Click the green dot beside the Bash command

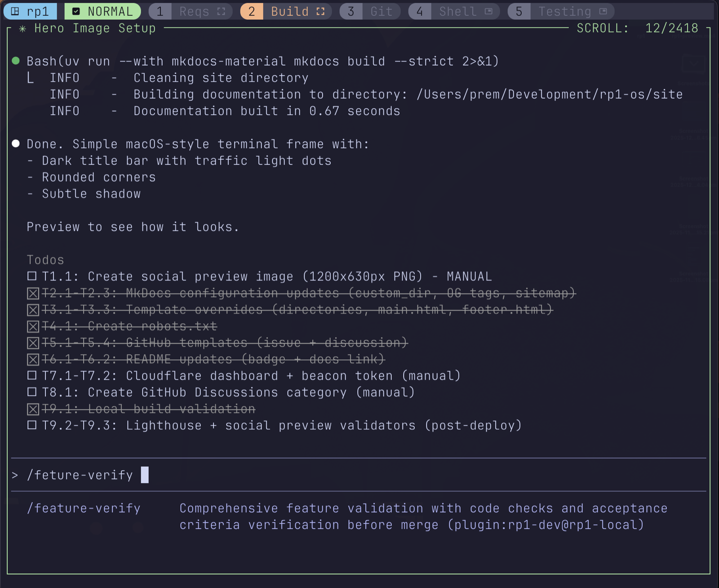[15, 61]
